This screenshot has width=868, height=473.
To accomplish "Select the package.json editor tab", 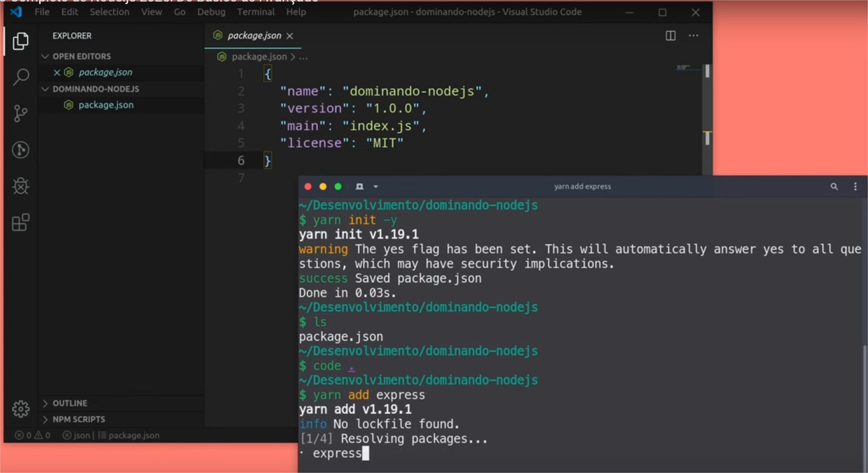I will (252, 36).
